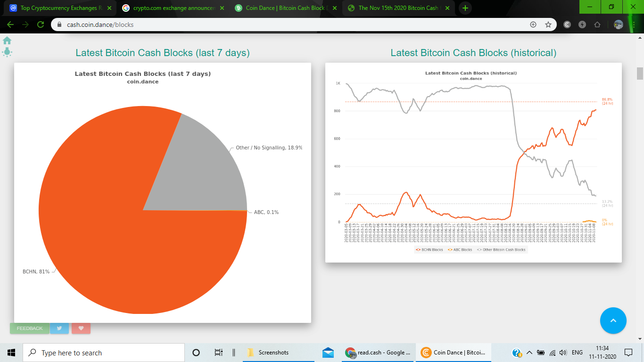Toggle ABC Blocks legend series
The image size is (644, 362).
(460, 250)
